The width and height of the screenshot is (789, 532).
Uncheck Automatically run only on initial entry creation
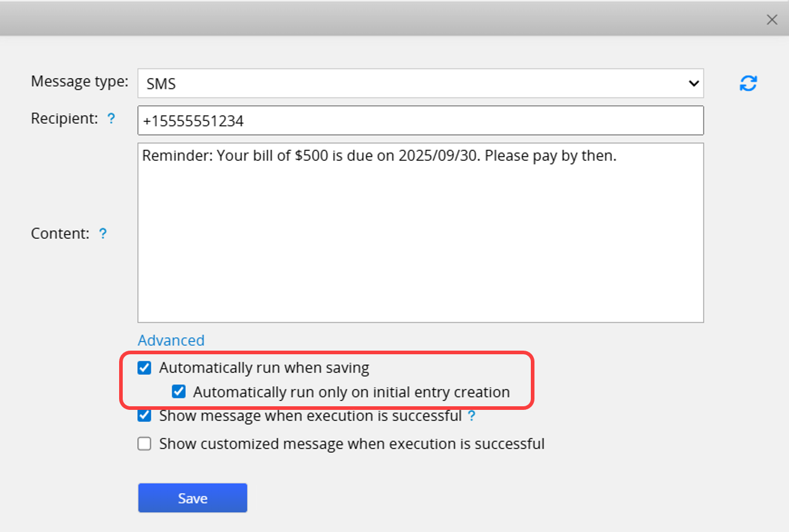coord(178,392)
